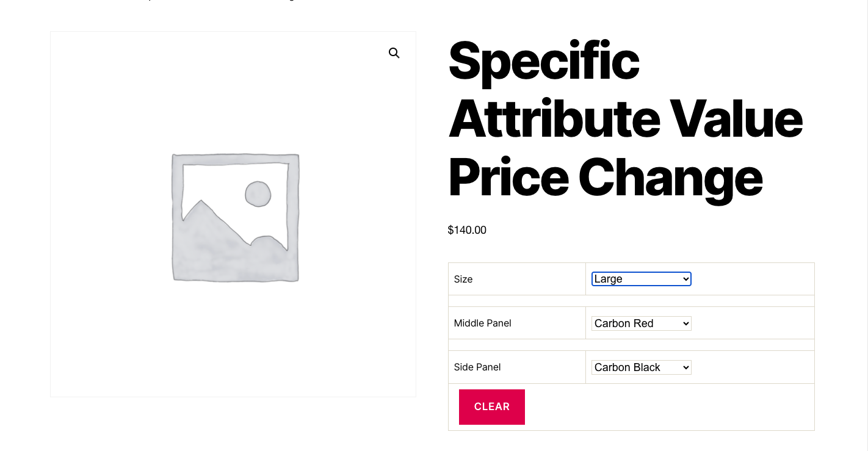Open the Side Panel dropdown showing Carbon Black

point(641,367)
